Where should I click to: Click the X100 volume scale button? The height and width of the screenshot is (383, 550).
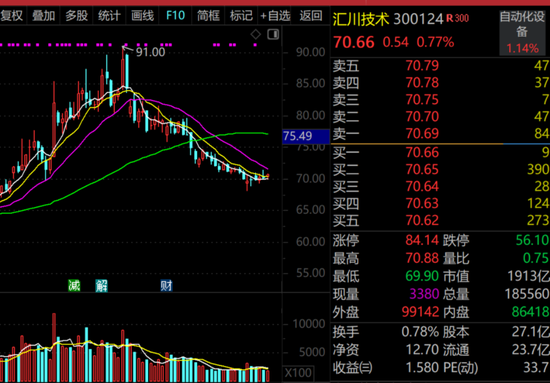[298, 372]
